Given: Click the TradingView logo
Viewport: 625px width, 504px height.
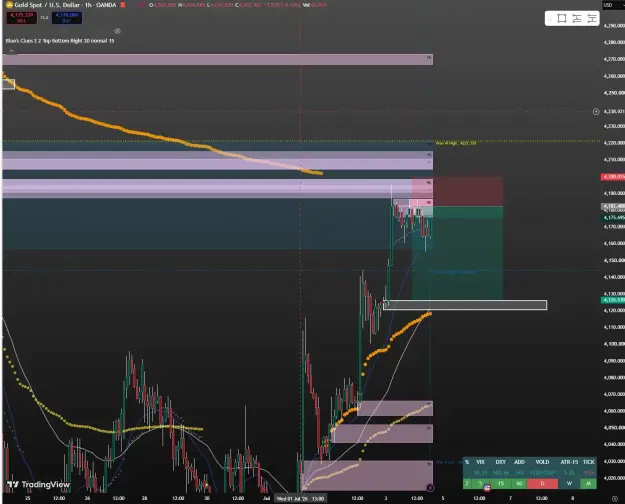Looking at the screenshot, I should pos(39,484).
